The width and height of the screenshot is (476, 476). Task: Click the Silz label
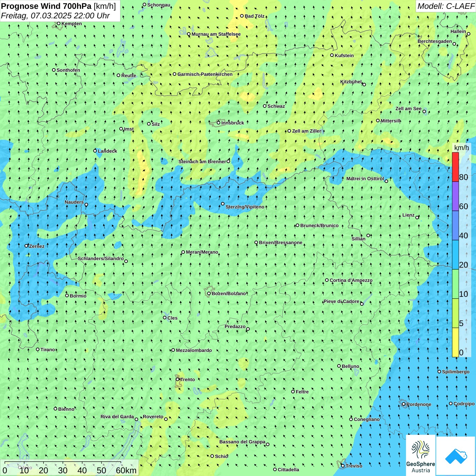156,124
